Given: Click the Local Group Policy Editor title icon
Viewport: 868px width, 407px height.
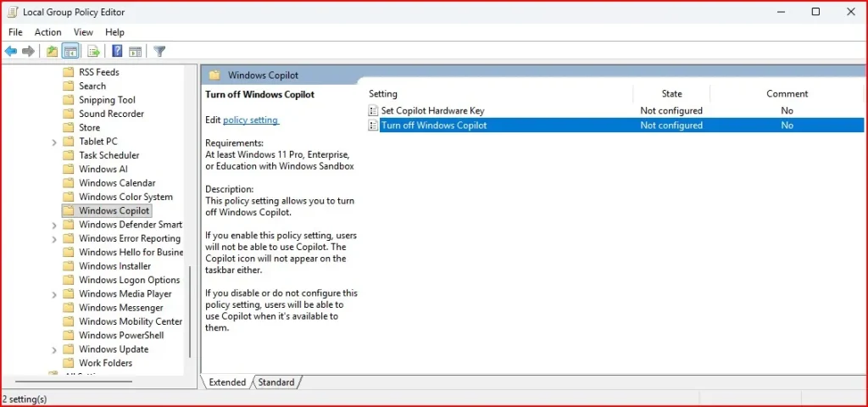Looking at the screenshot, I should tap(12, 12).
